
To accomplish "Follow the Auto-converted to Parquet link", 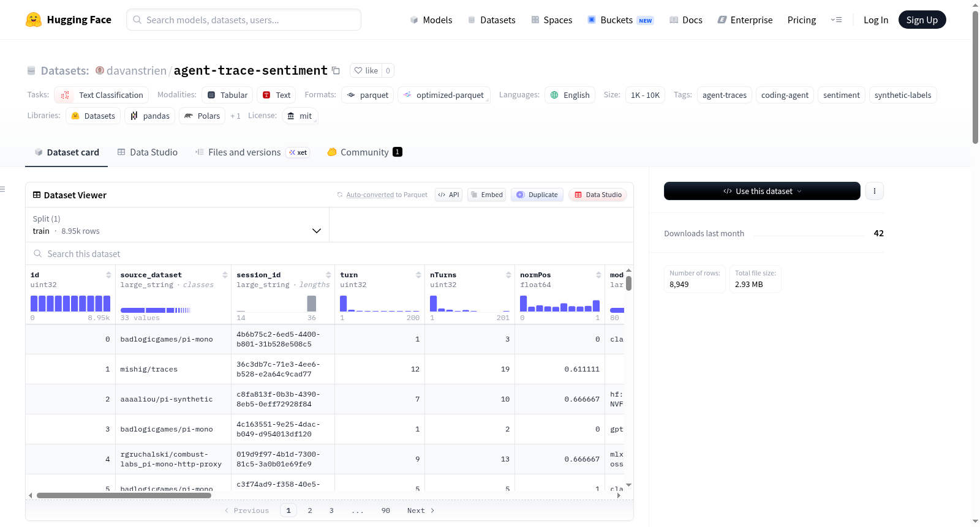I will 370,195.
